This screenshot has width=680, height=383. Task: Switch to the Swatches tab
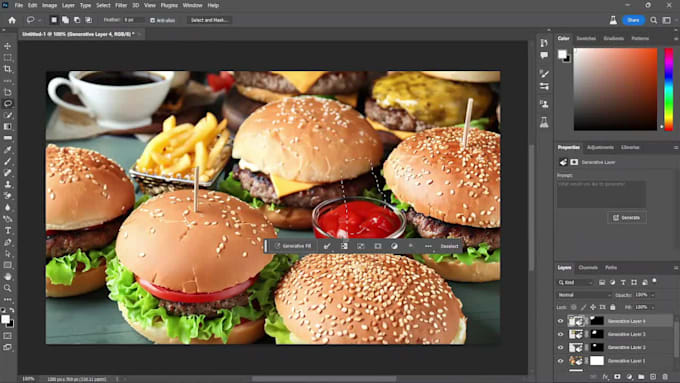pyautogui.click(x=586, y=38)
